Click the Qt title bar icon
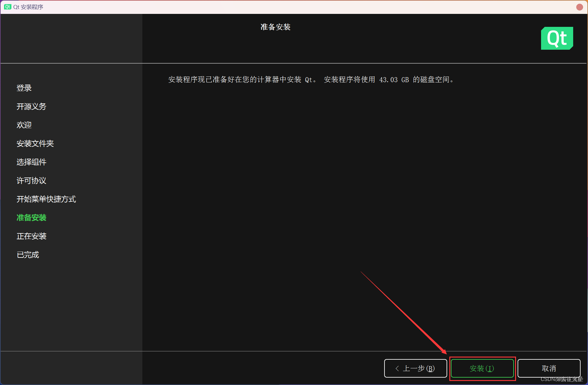588x385 pixels. click(7, 7)
